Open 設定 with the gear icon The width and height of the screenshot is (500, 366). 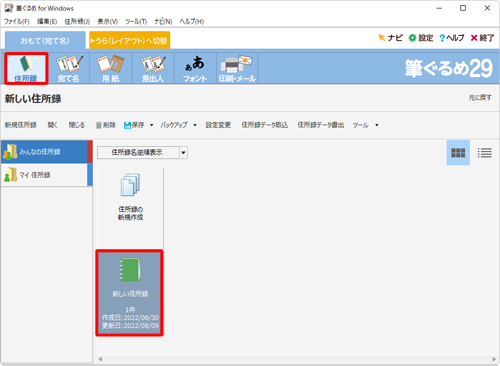point(421,38)
